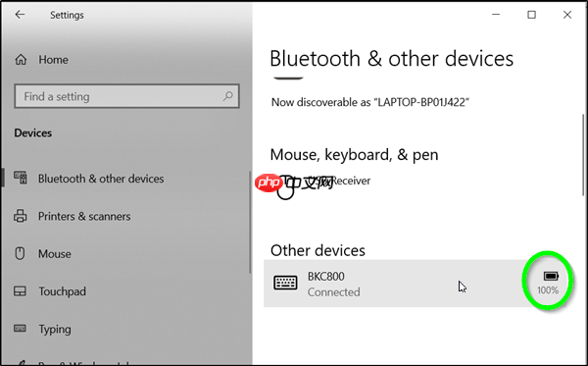Click the Touchpad icon in sidebar

pyautogui.click(x=21, y=290)
